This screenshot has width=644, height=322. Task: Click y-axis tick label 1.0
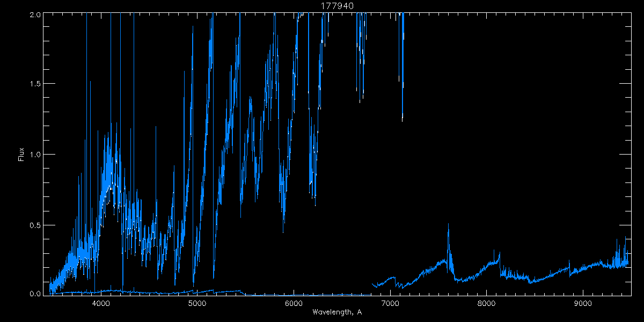(x=34, y=154)
